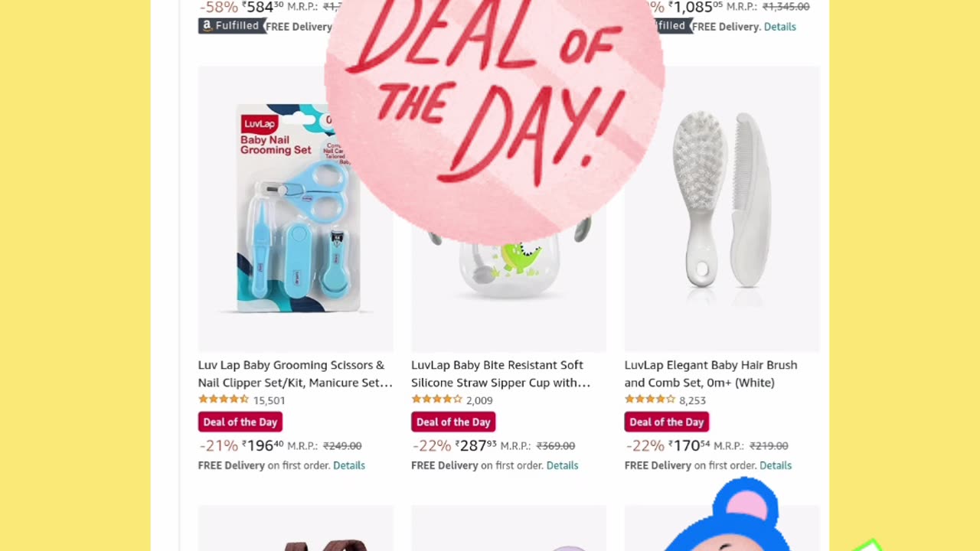Click star rating of hair brush set

[650, 399]
